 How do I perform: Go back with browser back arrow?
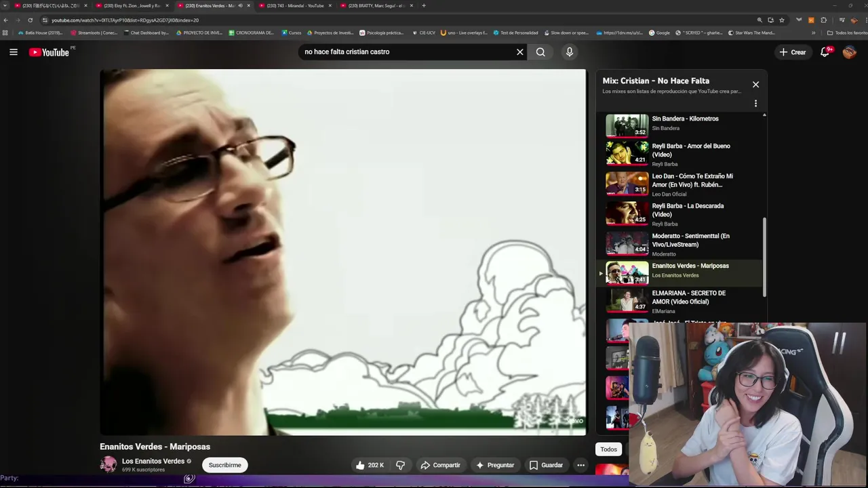click(x=6, y=20)
